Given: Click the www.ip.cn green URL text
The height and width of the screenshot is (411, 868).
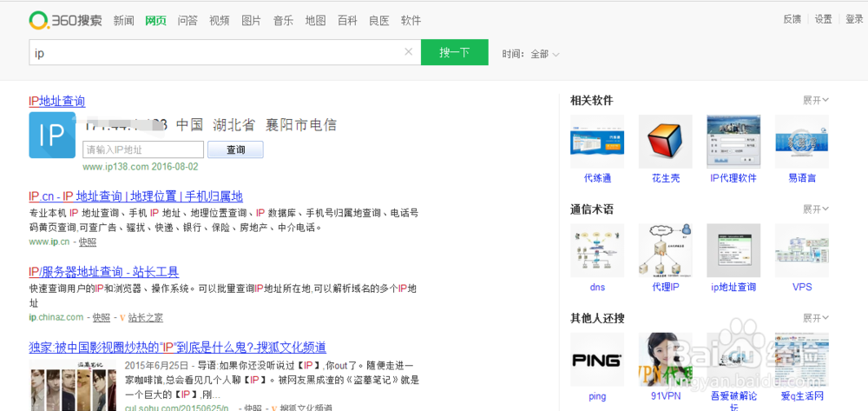Looking at the screenshot, I should click(x=49, y=242).
